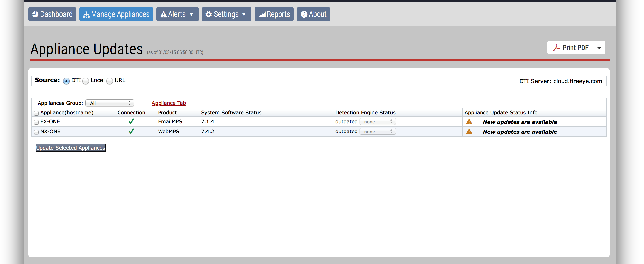The width and height of the screenshot is (644, 264).
Task: Check the select-all appliances header checkbox
Action: pos(36,113)
